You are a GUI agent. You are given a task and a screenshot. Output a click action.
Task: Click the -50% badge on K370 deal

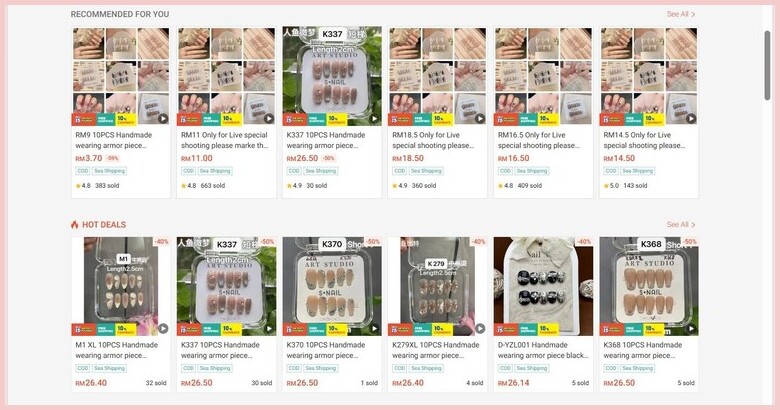[373, 241]
